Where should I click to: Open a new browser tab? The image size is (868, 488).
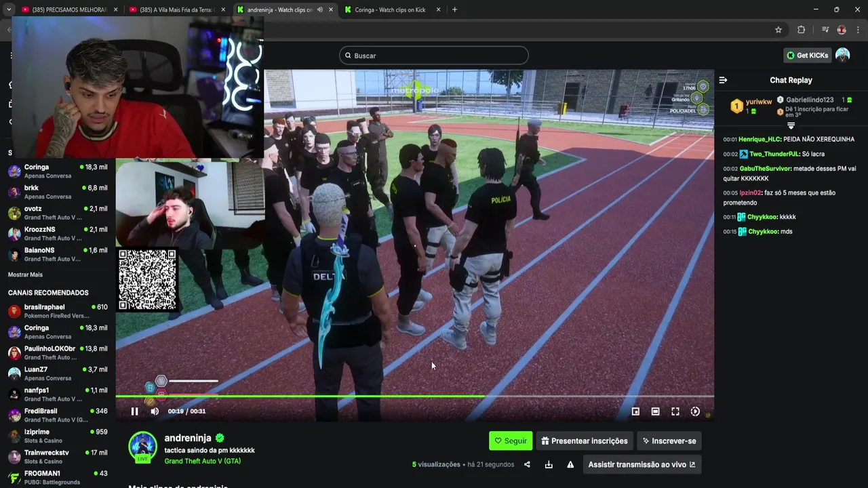(x=454, y=9)
